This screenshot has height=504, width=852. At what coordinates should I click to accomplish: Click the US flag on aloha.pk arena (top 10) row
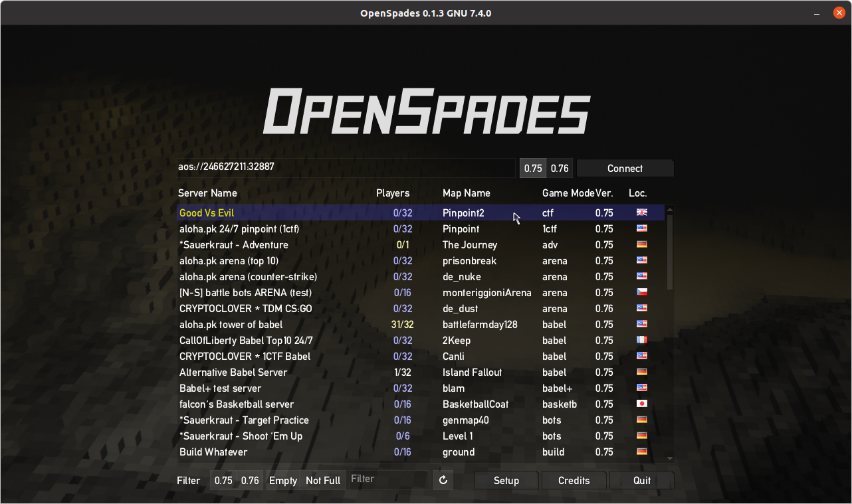click(641, 260)
